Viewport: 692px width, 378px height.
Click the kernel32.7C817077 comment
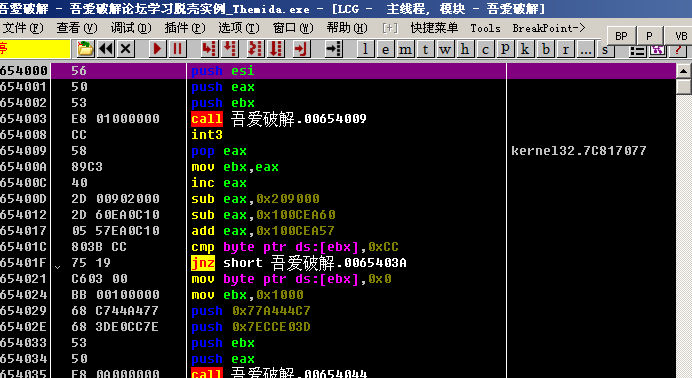pos(579,151)
